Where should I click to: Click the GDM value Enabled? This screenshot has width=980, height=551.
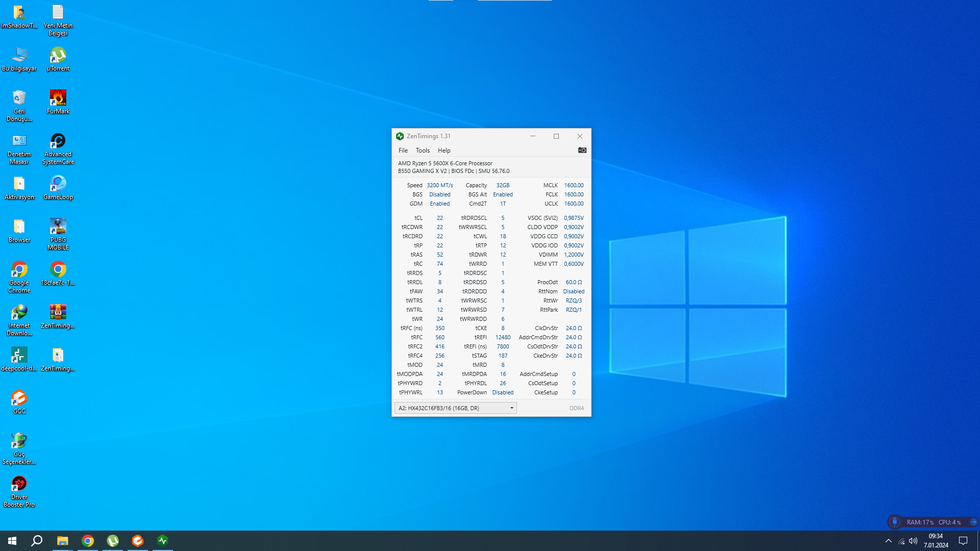pyautogui.click(x=439, y=204)
